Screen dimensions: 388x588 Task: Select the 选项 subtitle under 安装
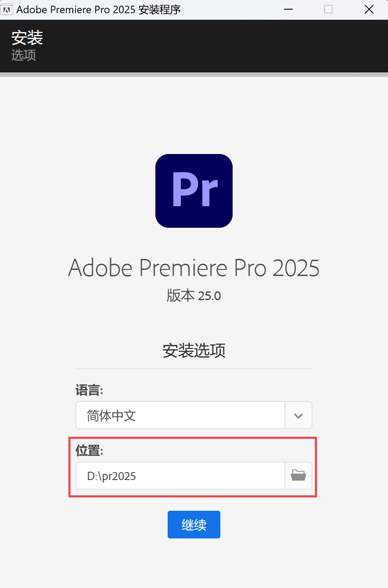click(x=23, y=56)
